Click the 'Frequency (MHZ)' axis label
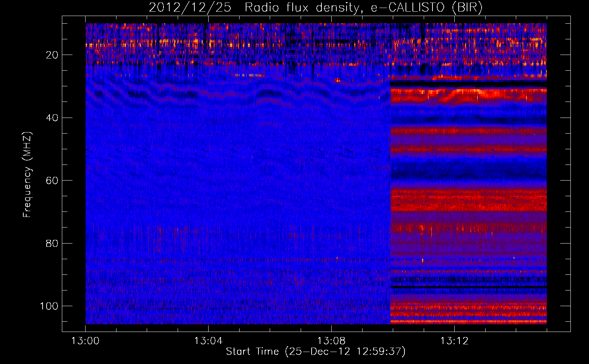Image resolution: width=589 pixels, height=364 pixels. [27, 175]
